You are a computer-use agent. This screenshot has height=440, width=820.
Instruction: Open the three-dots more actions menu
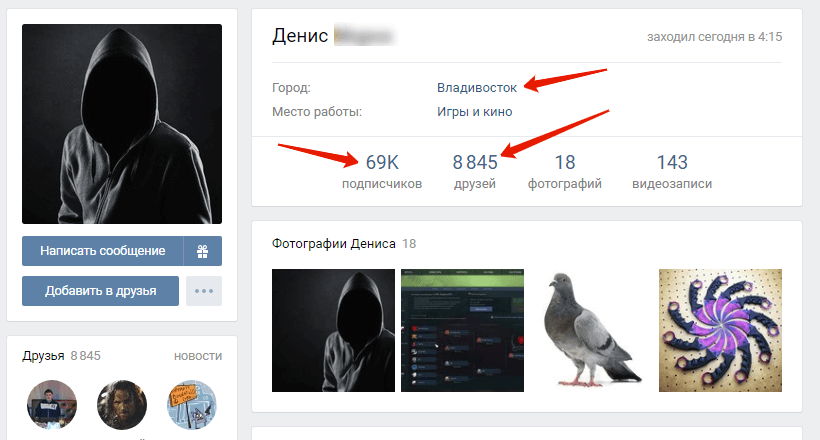coord(204,291)
